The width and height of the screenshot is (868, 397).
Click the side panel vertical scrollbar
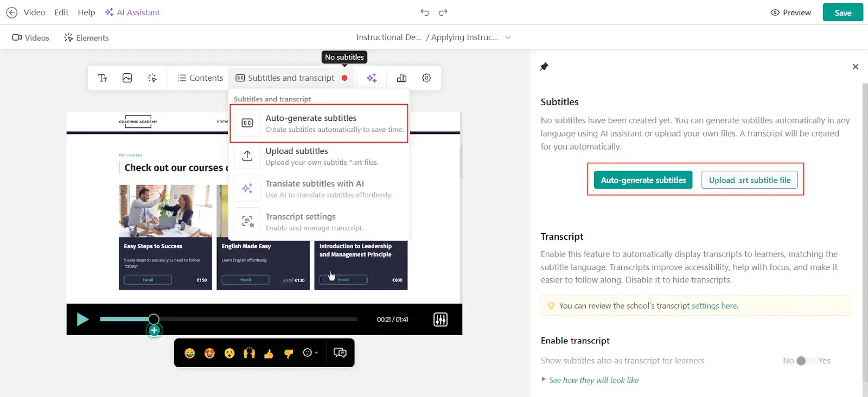coord(865,233)
